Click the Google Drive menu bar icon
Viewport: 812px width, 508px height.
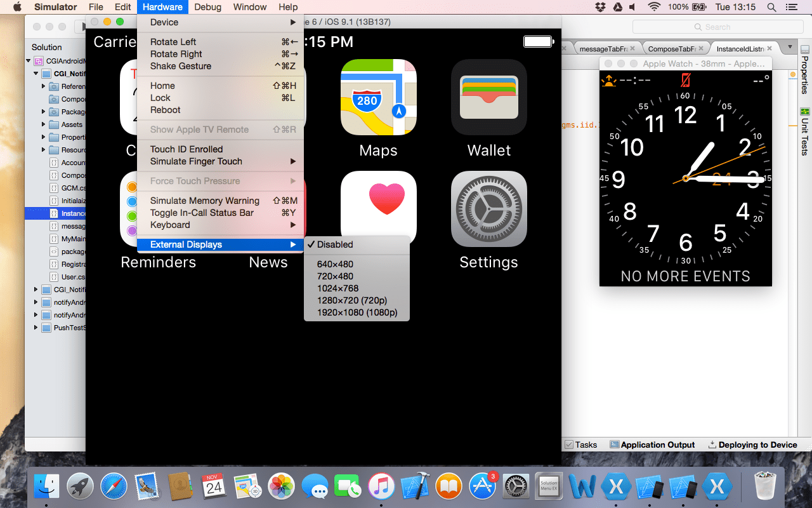click(618, 7)
